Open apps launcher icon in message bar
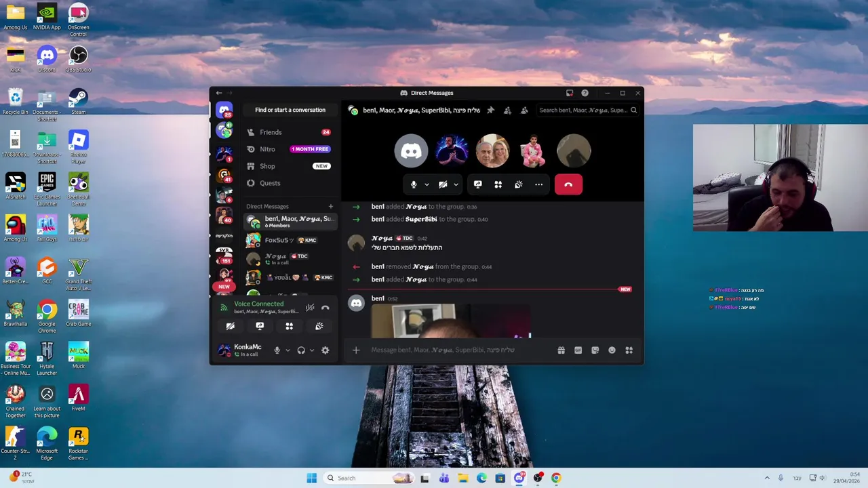 coord(629,350)
